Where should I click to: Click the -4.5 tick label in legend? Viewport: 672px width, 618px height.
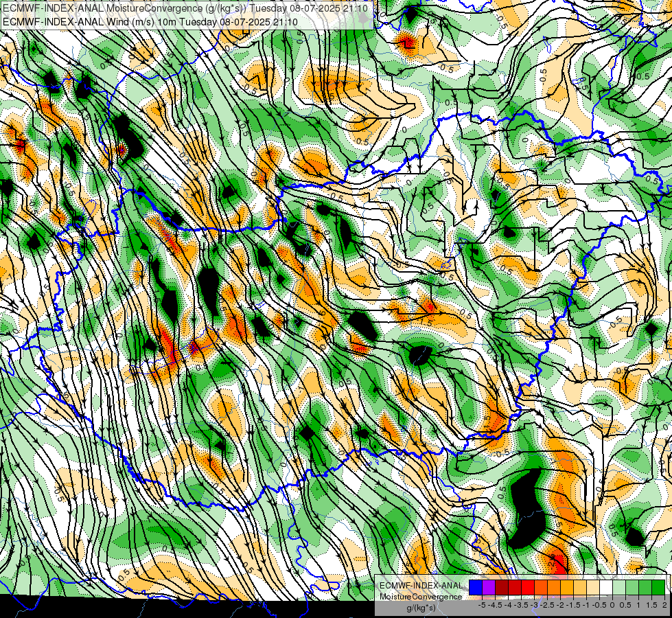(x=495, y=605)
